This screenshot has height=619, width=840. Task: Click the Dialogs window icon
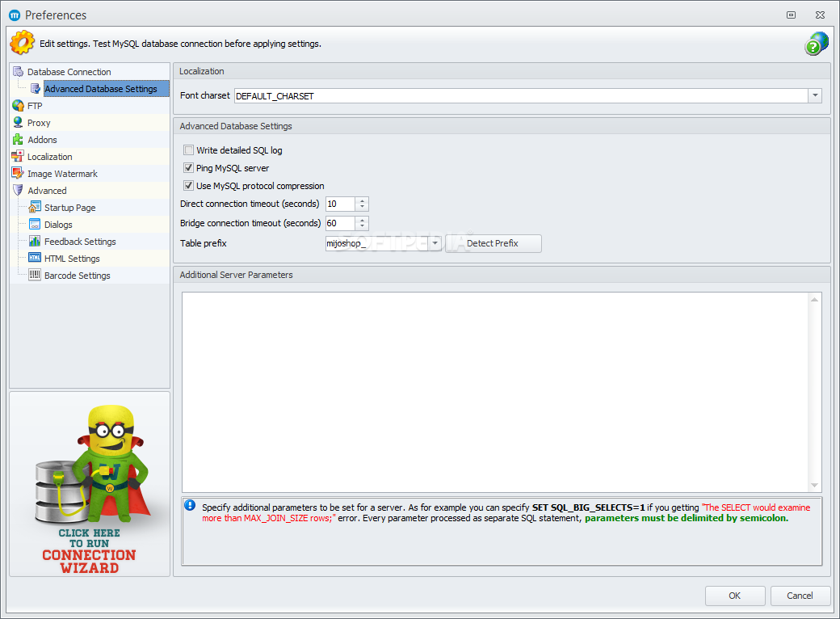(x=35, y=224)
